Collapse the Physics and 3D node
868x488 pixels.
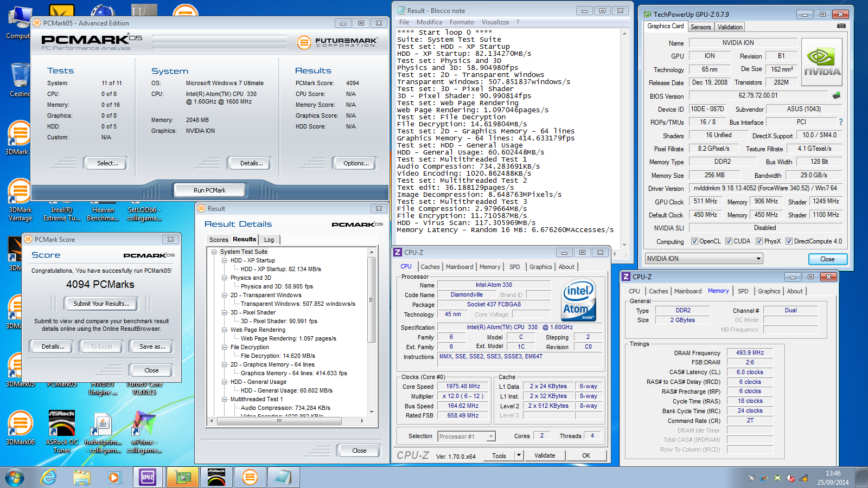click(224, 278)
